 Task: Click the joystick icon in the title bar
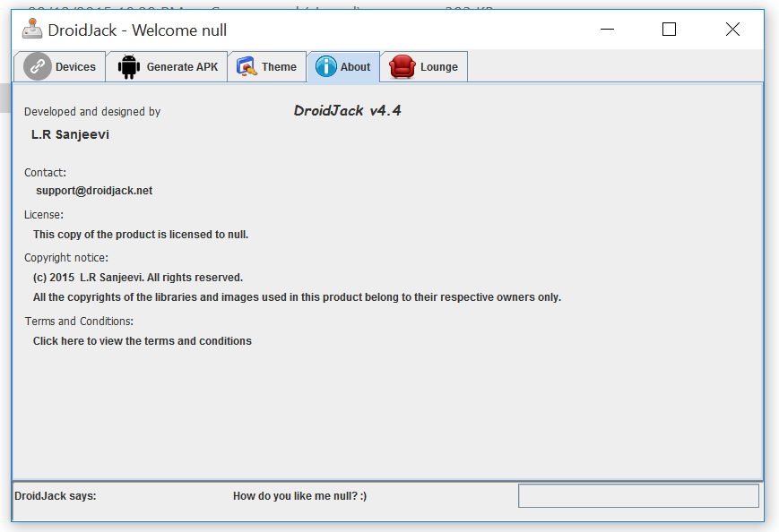click(x=30, y=29)
